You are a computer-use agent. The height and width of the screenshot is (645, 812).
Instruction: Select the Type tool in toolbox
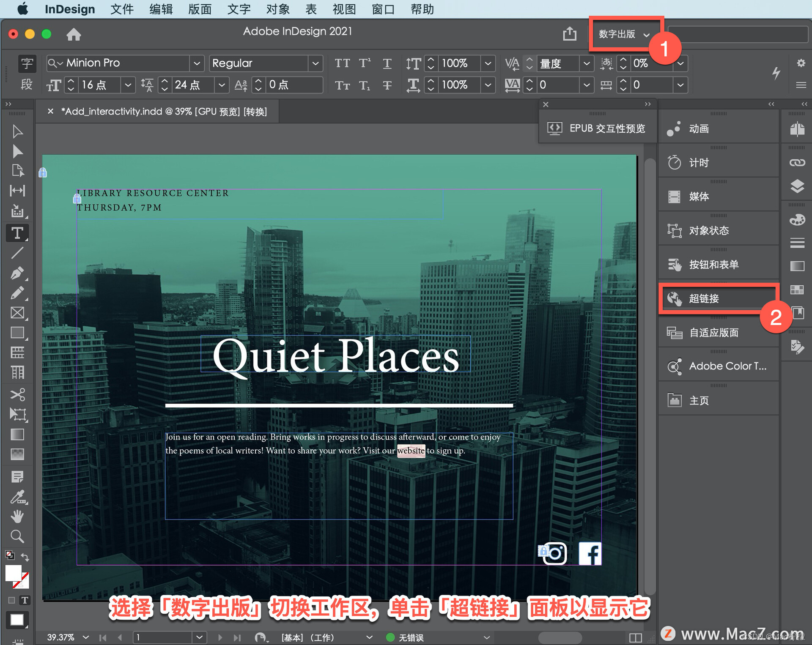click(x=17, y=233)
